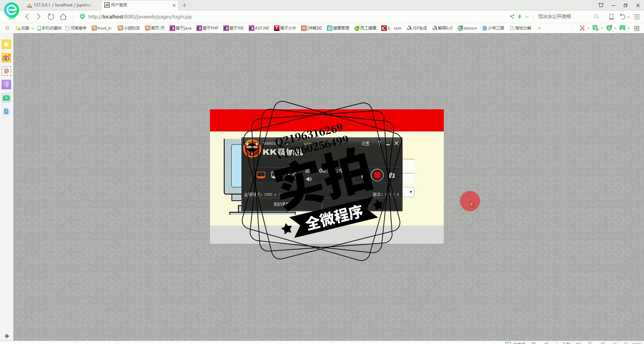Reload the current page
Image resolution: width=644 pixels, height=344 pixels.
(51, 16)
